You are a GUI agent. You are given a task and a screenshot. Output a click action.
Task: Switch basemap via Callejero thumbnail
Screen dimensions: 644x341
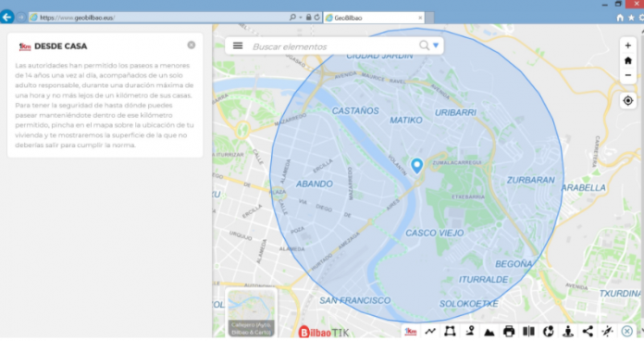tap(252, 313)
